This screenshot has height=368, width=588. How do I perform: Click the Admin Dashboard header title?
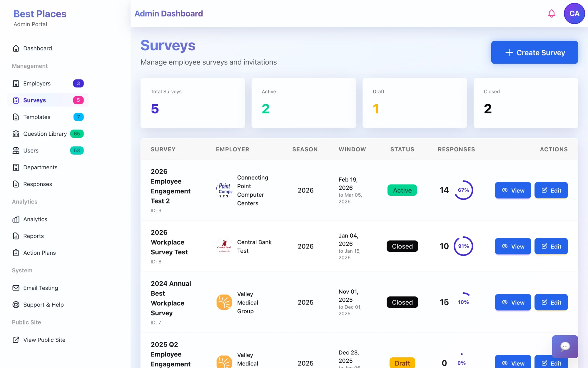[169, 14]
